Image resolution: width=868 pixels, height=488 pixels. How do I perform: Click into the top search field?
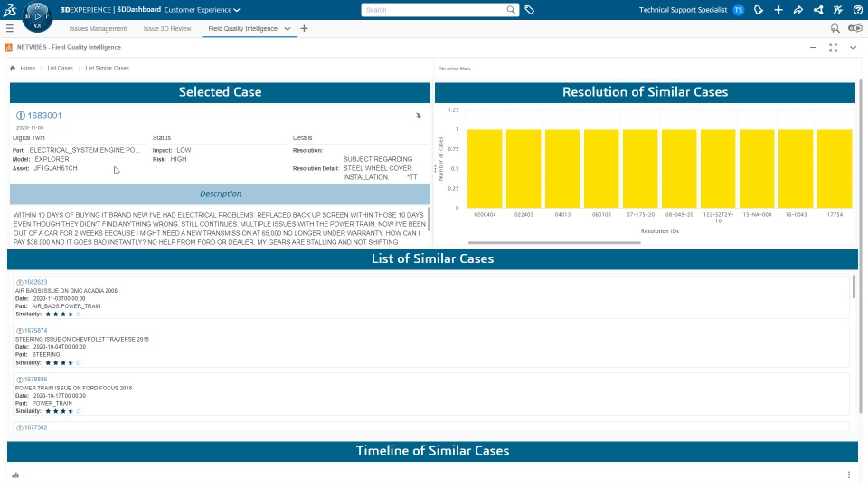pos(435,10)
